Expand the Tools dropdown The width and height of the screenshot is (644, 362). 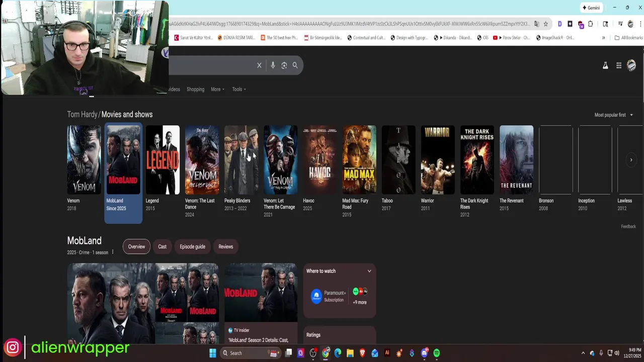(x=239, y=89)
